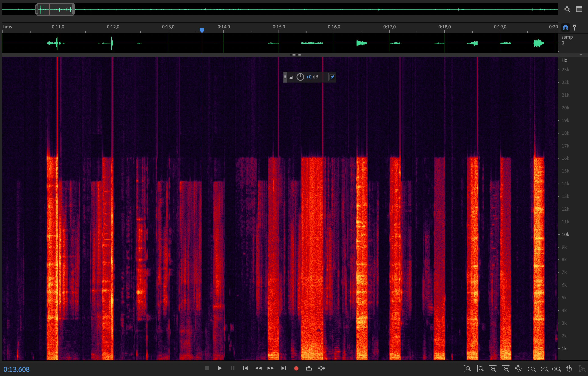Zoom in time icon
The height and width of the screenshot is (376, 588).
[x=493, y=368]
